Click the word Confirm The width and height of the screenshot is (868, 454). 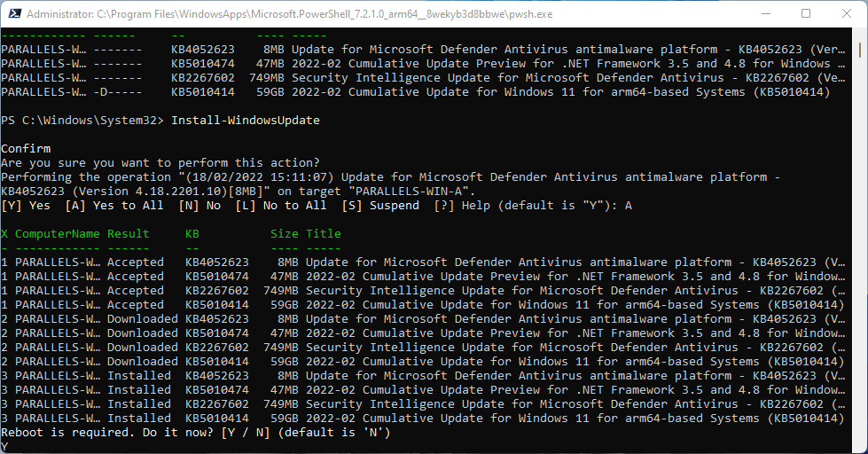pos(26,148)
